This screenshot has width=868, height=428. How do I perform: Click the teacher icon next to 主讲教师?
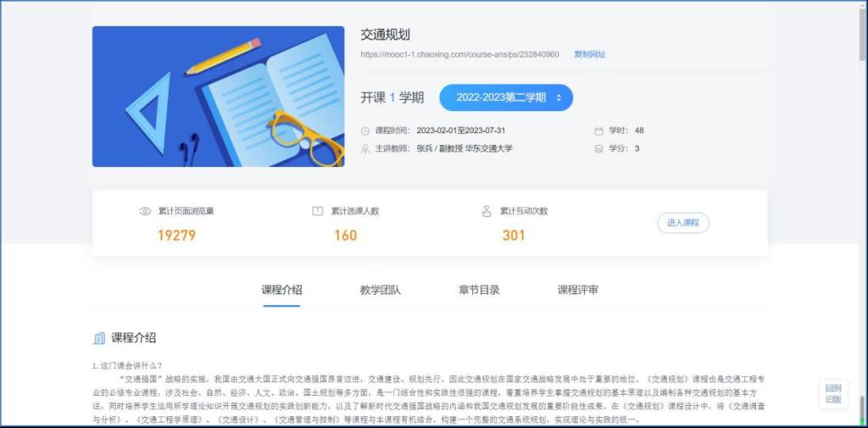365,148
